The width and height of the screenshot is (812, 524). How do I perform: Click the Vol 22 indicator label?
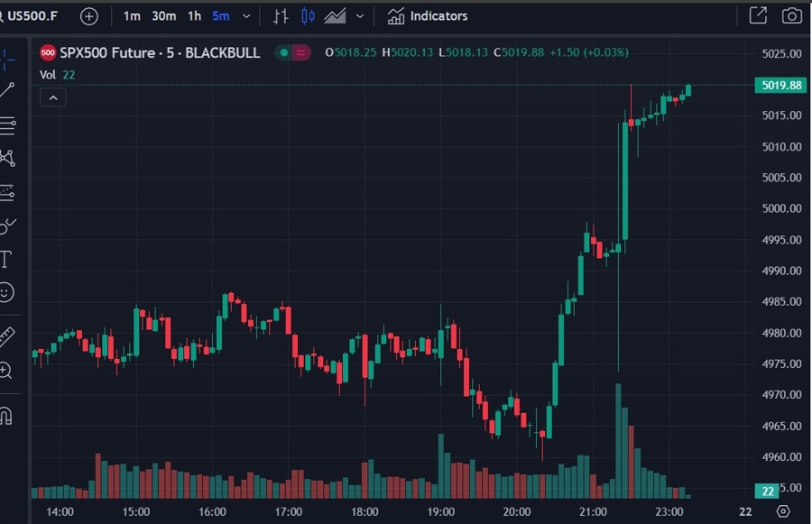point(58,75)
